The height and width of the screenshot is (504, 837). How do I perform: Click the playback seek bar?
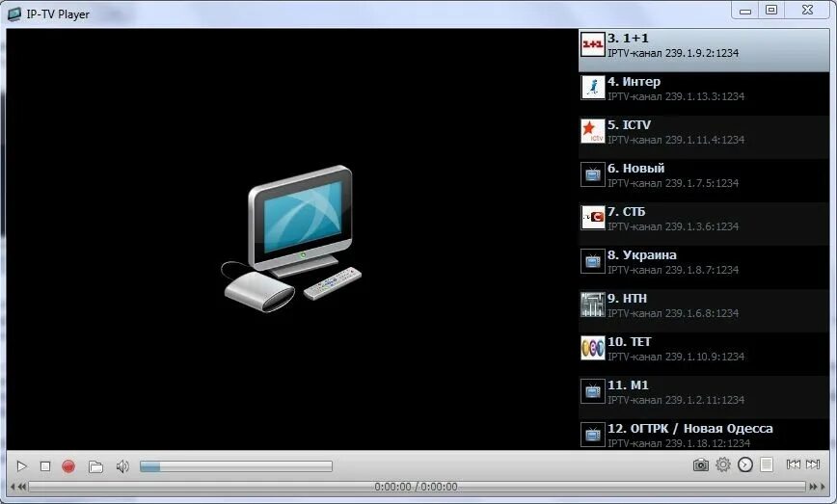(x=417, y=487)
